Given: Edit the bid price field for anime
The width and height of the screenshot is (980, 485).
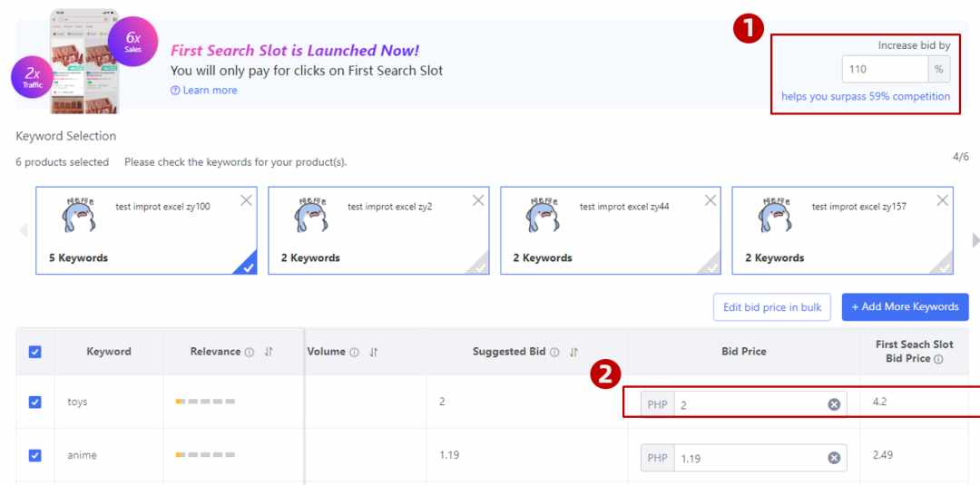Looking at the screenshot, I should (750, 458).
